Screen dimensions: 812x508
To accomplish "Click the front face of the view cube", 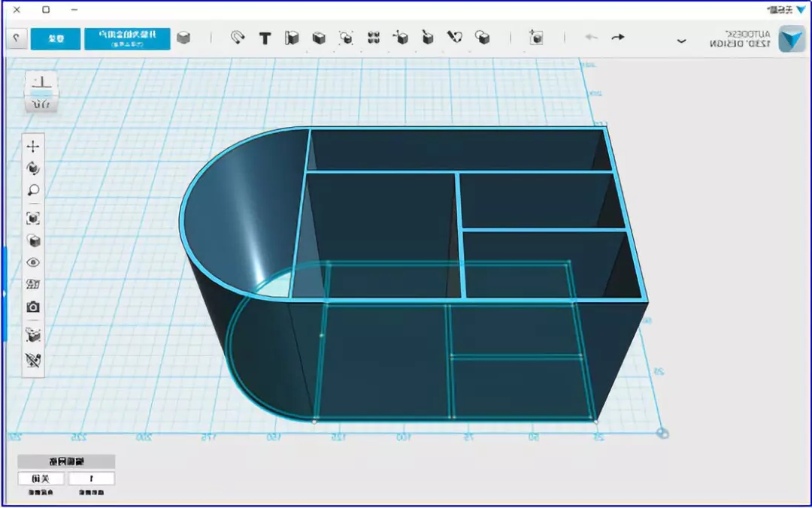I will (x=41, y=104).
